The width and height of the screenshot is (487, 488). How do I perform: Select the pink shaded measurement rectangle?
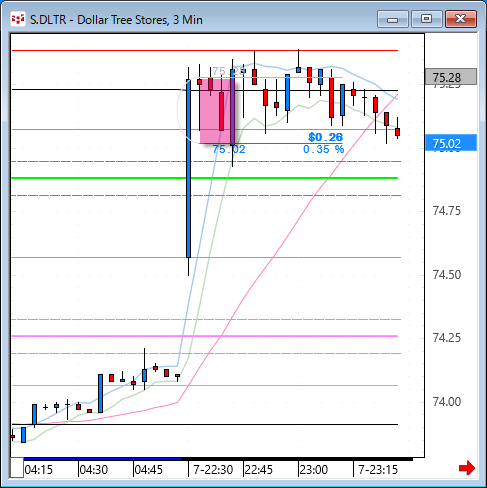coord(217,111)
